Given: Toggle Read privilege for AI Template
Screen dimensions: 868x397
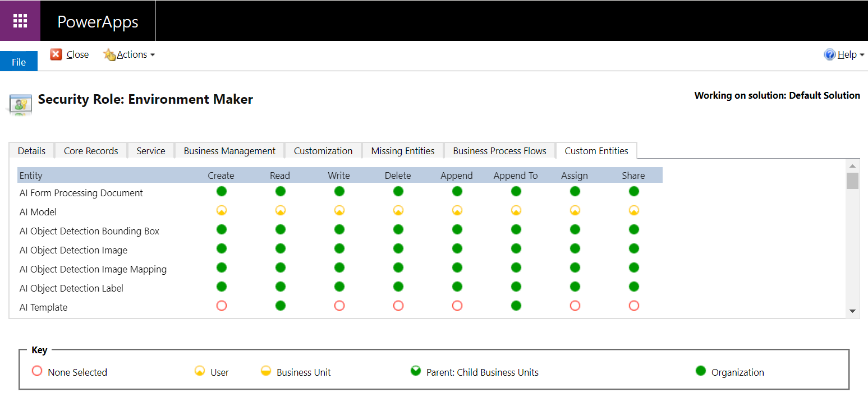Looking at the screenshot, I should pyautogui.click(x=281, y=306).
